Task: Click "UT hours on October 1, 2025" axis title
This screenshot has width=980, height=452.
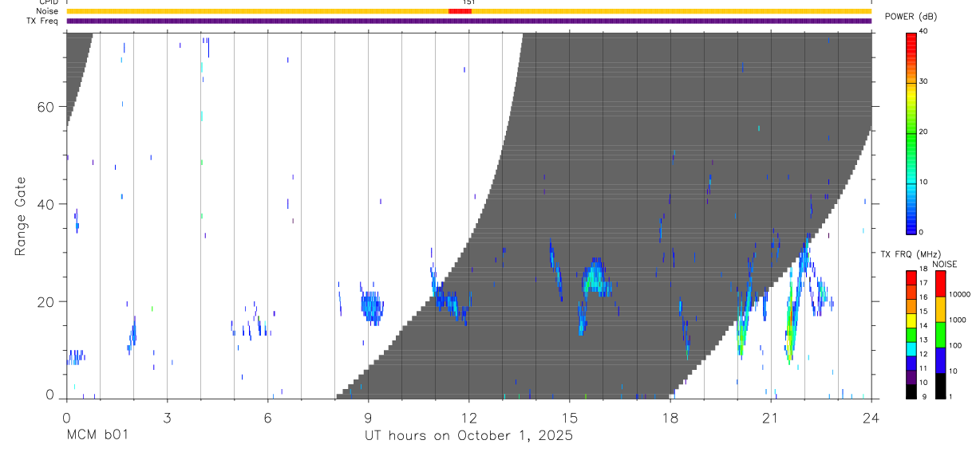Action: coord(468,436)
